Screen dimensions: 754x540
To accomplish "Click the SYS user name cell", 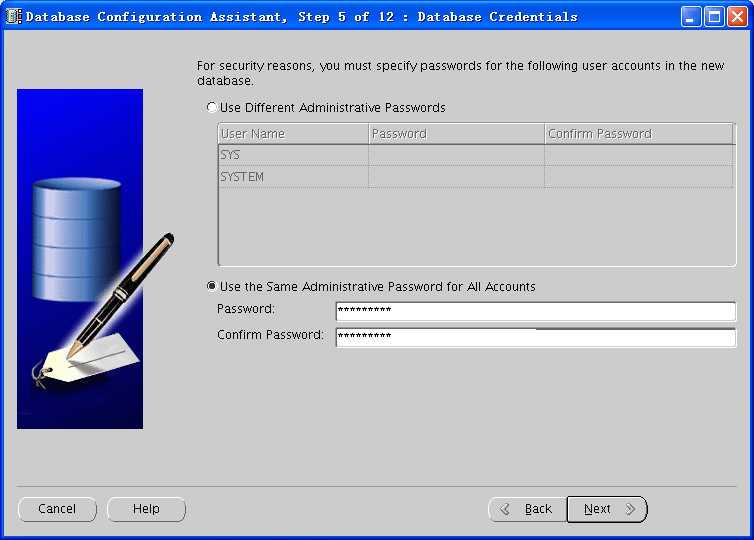I will (x=293, y=155).
